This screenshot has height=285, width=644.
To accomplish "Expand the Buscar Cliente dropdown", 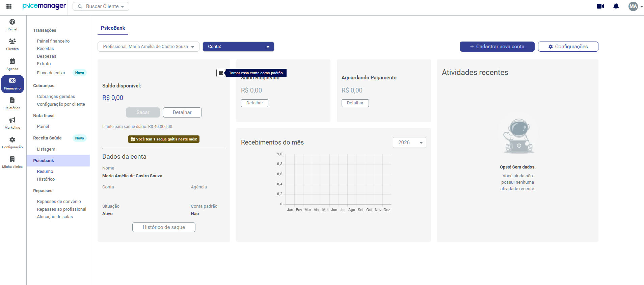I will pos(101,6).
